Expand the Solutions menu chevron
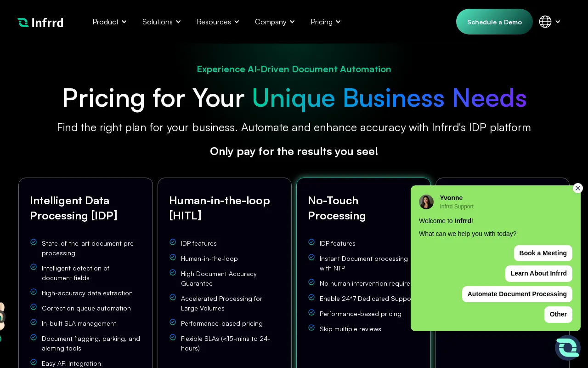The image size is (588, 368). (178, 22)
